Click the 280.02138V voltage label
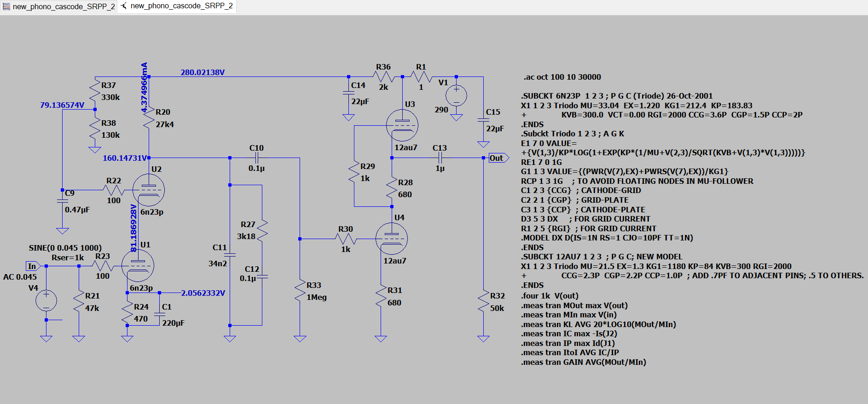The image size is (868, 404). point(203,72)
